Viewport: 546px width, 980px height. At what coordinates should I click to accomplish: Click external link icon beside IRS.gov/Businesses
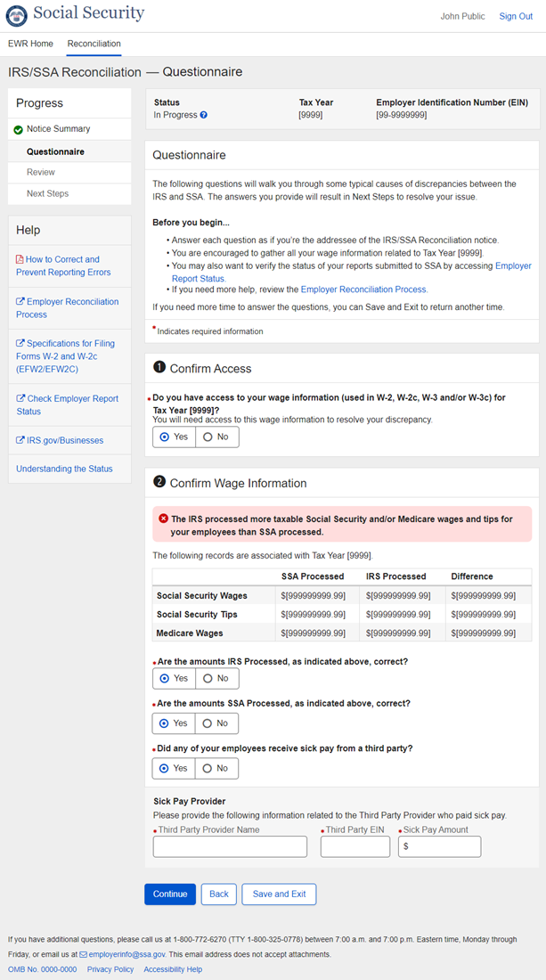(20, 441)
